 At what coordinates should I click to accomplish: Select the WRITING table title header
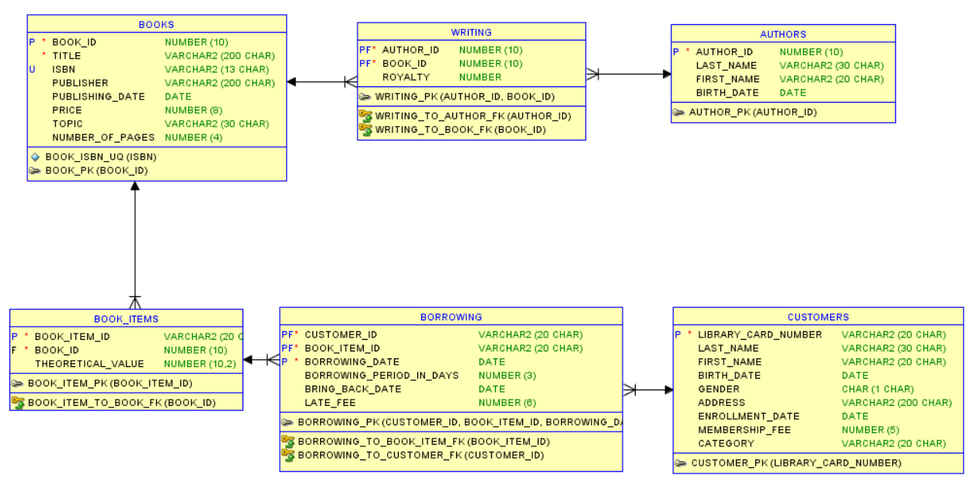click(471, 33)
